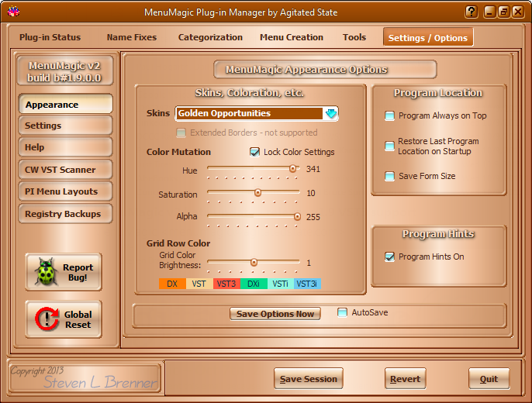Click the Revert button

(x=405, y=379)
